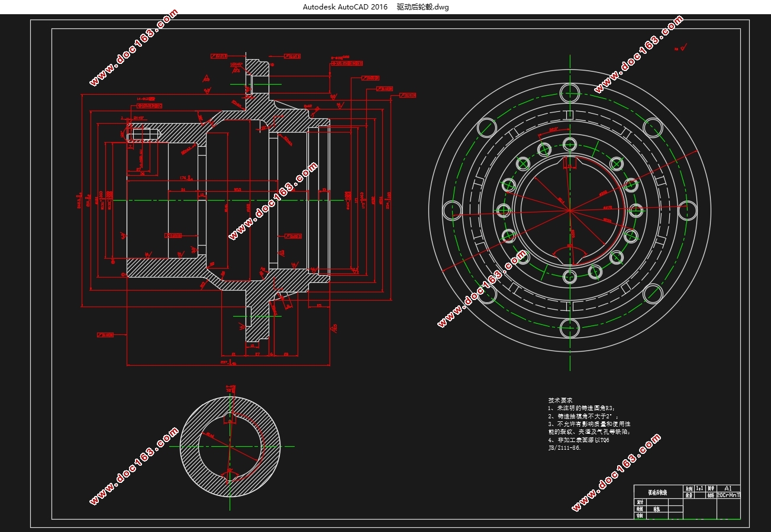Select the 技术要求 heading text
The width and height of the screenshot is (771, 532).
pos(560,401)
